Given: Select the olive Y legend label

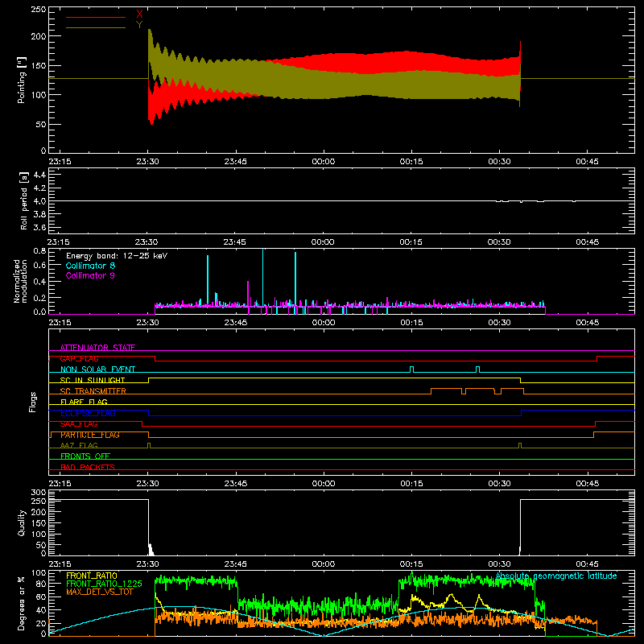Looking at the screenshot, I should pyautogui.click(x=139, y=25).
